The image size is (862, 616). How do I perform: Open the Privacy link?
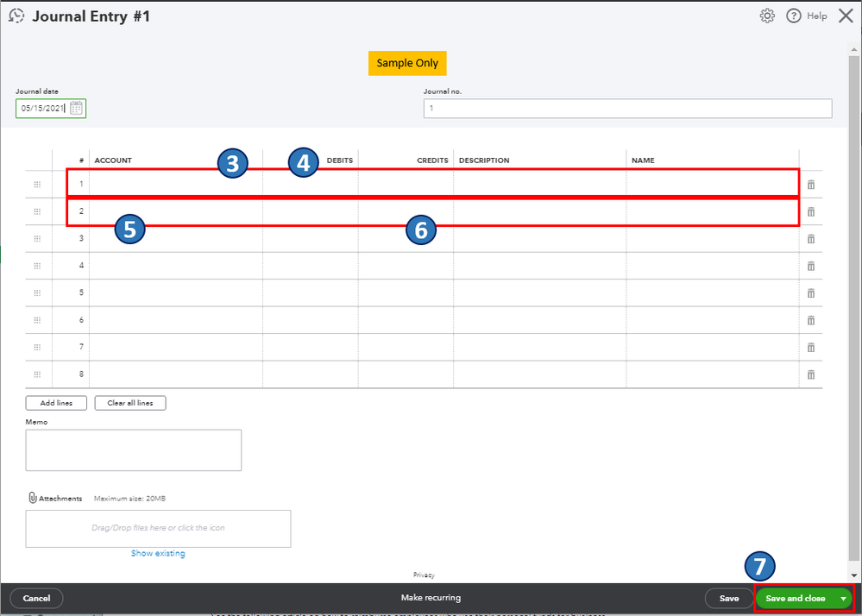pos(424,575)
